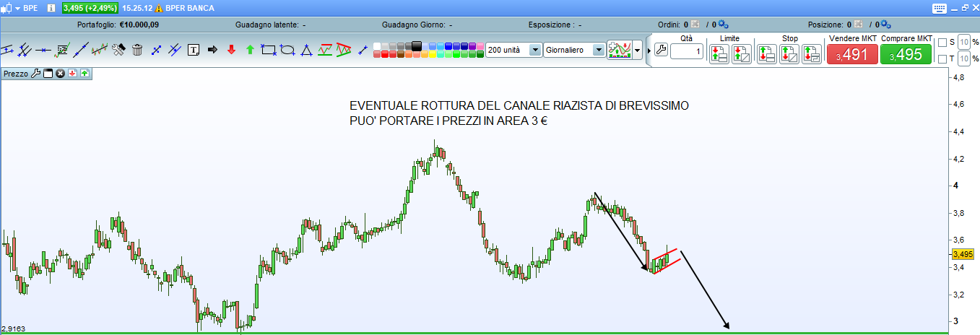The image size is (980, 335).
Task: Insert a red down arrow marker
Action: click(231, 50)
